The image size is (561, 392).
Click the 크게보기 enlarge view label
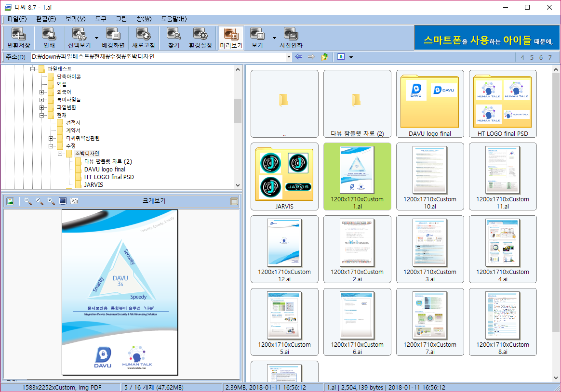click(x=154, y=201)
